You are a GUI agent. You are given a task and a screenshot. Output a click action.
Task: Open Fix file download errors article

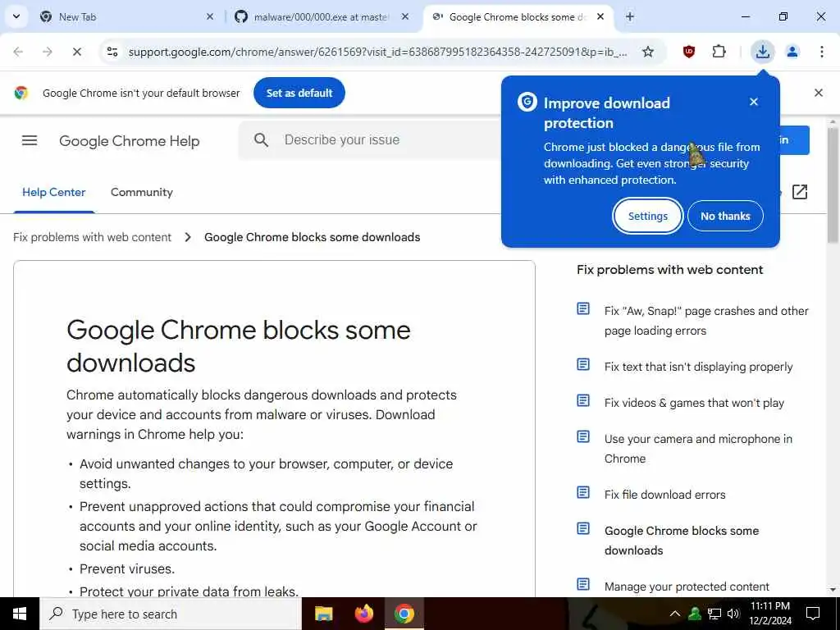pyautogui.click(x=664, y=495)
